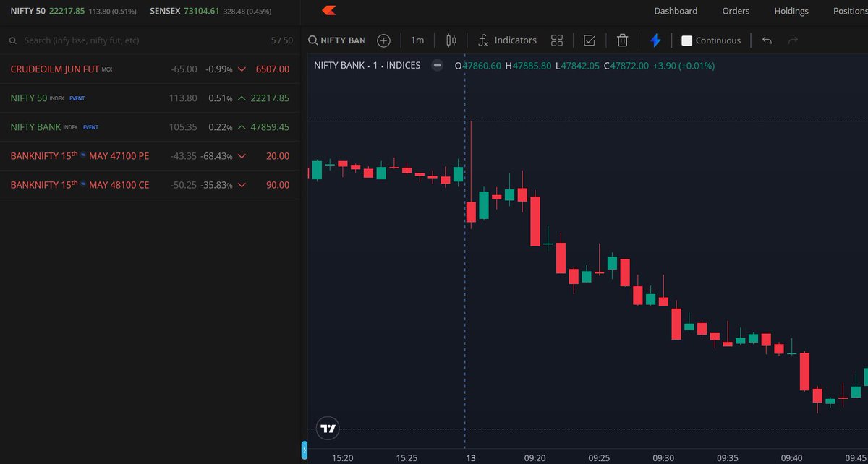868x464 pixels.
Task: Select the NIFTY BANK index watchlist row
Action: pos(150,127)
